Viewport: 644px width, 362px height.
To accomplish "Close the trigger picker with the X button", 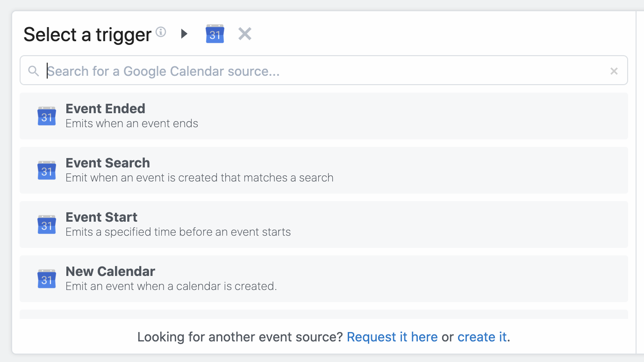I will [x=244, y=33].
